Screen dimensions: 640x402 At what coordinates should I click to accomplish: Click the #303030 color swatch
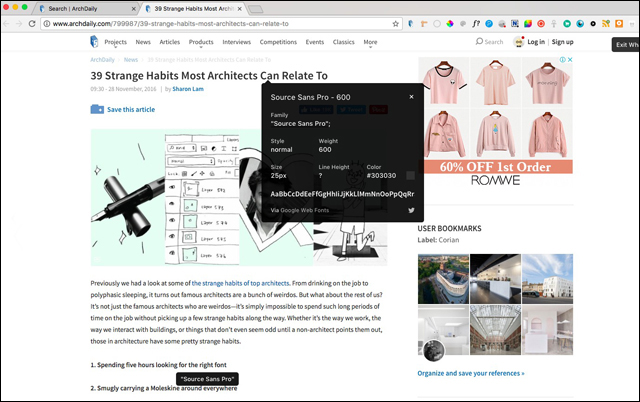coord(410,175)
